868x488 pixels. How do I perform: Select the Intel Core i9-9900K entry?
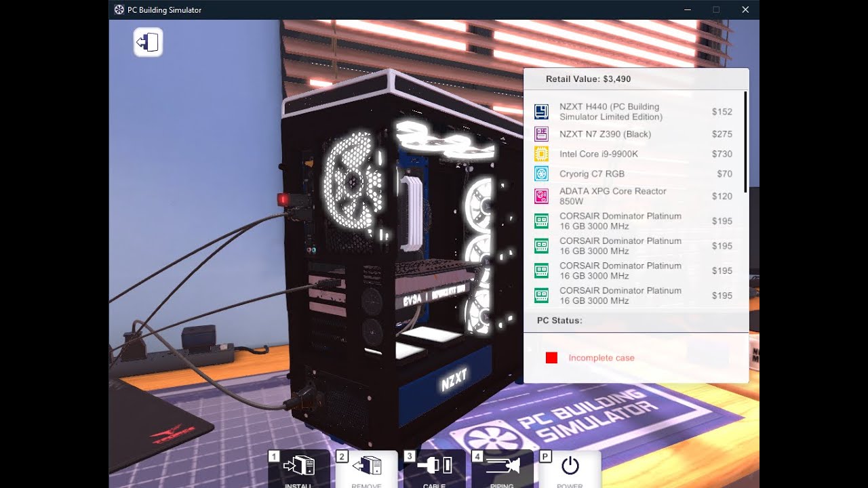coord(599,154)
